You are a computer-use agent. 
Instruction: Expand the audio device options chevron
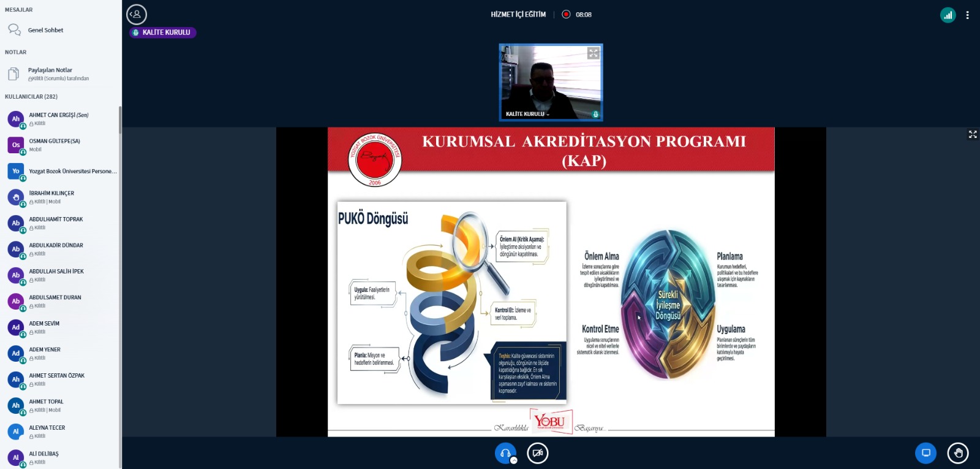click(x=514, y=460)
